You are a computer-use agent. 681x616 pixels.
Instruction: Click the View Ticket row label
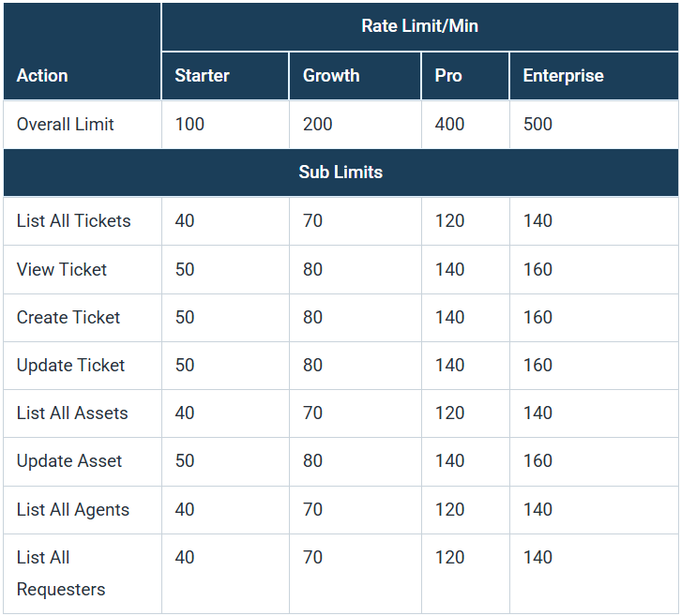(x=62, y=270)
